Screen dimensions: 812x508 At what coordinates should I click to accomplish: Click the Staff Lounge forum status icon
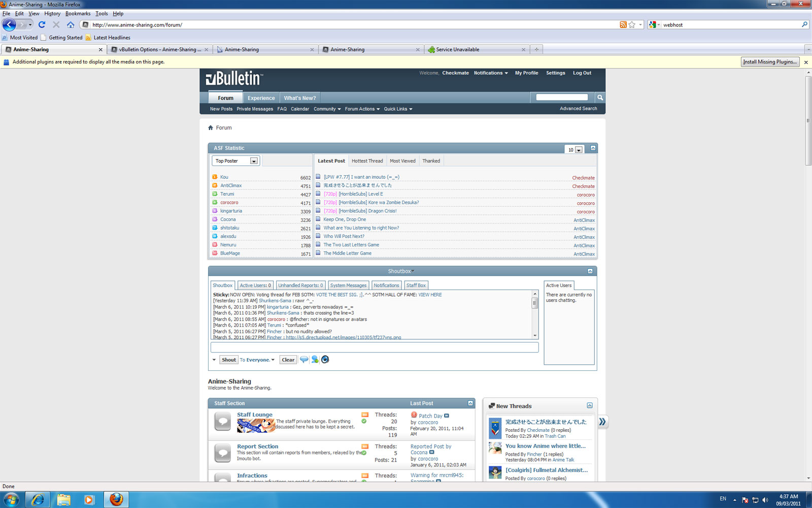click(222, 421)
